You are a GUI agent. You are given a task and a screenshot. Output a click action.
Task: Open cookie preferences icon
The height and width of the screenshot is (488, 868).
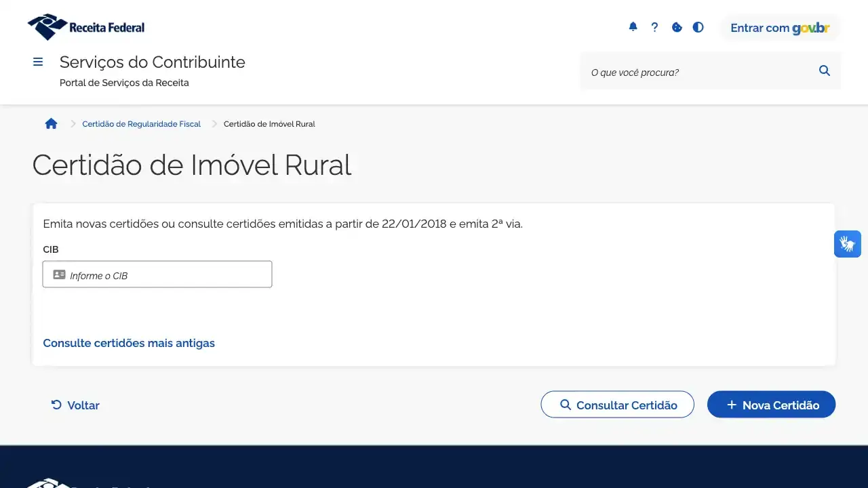[677, 27]
